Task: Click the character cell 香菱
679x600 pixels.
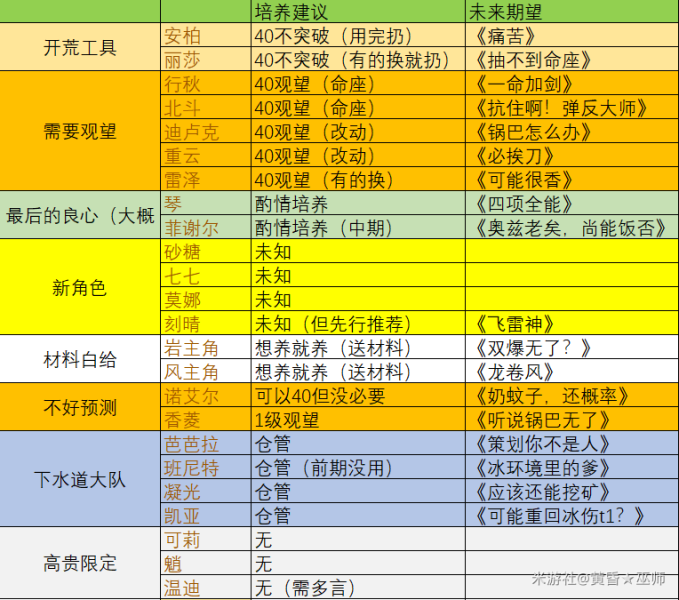Action: [x=206, y=419]
